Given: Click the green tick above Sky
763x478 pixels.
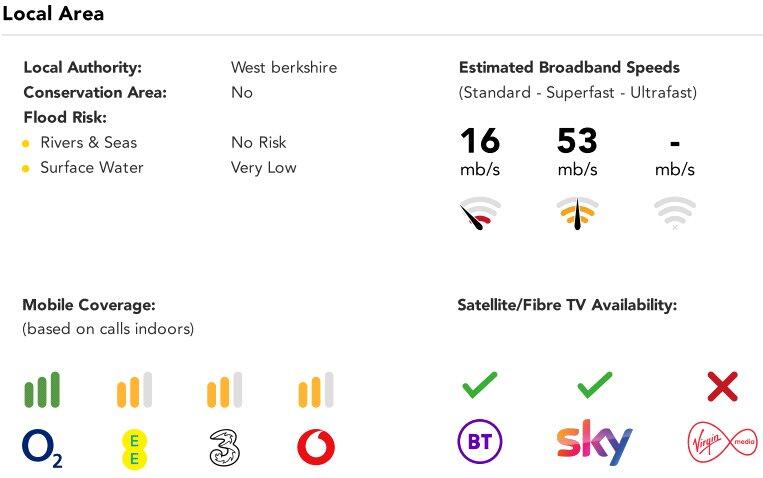Looking at the screenshot, I should [x=594, y=385].
